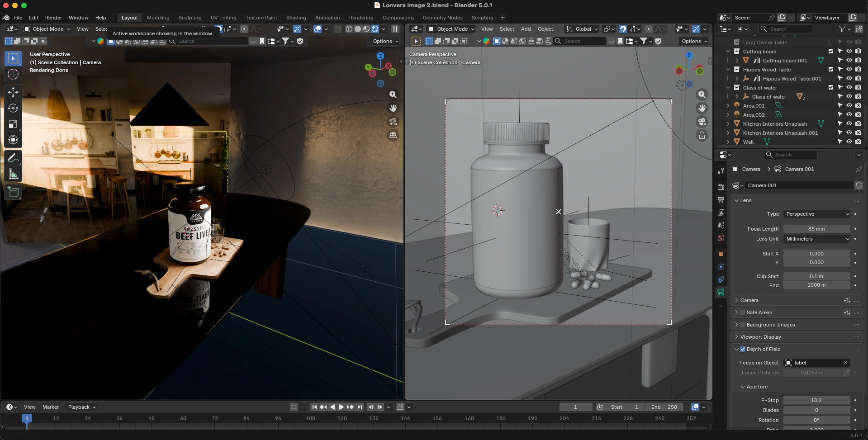The width and height of the screenshot is (868, 440).
Task: Click Options button in right viewport
Action: pos(694,41)
